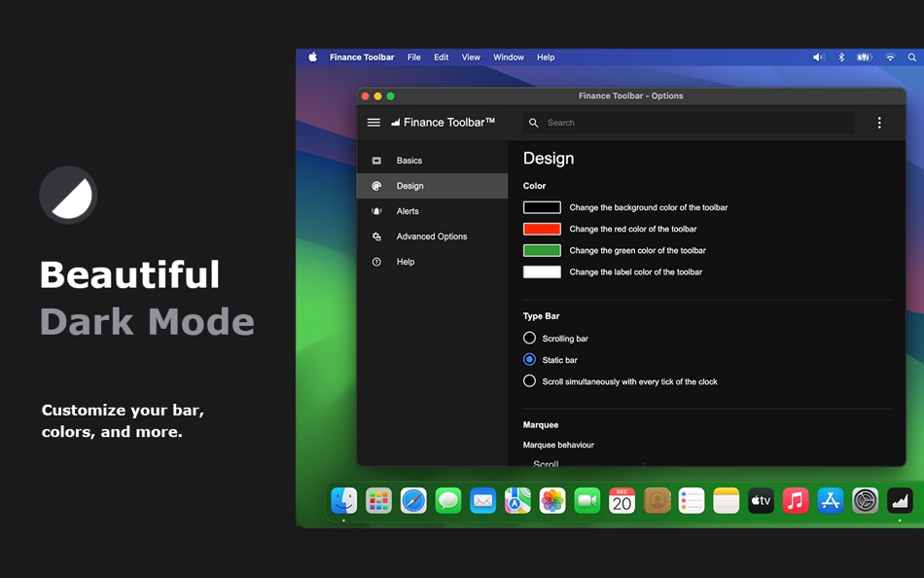
Task: Open App Store from the dock
Action: pyautogui.click(x=831, y=501)
